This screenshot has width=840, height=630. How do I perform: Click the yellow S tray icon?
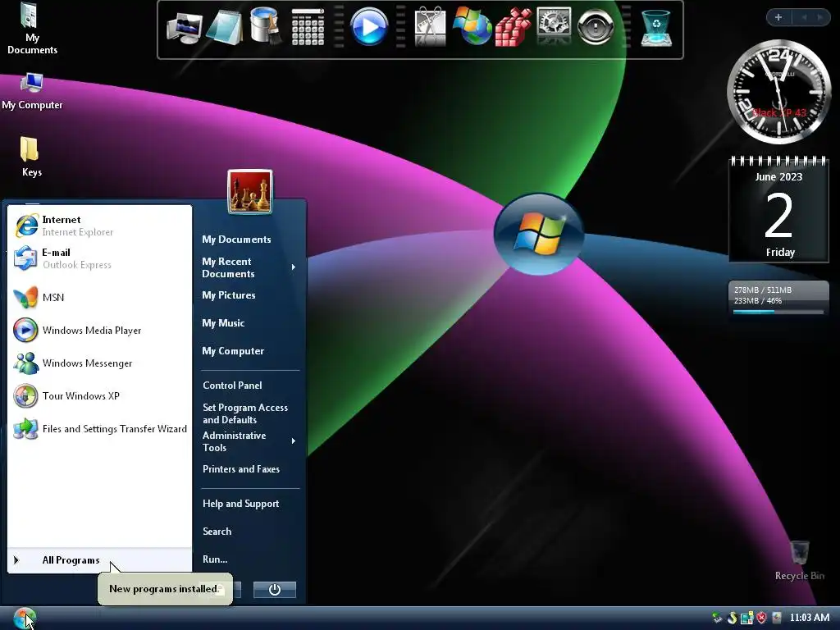coord(732,618)
